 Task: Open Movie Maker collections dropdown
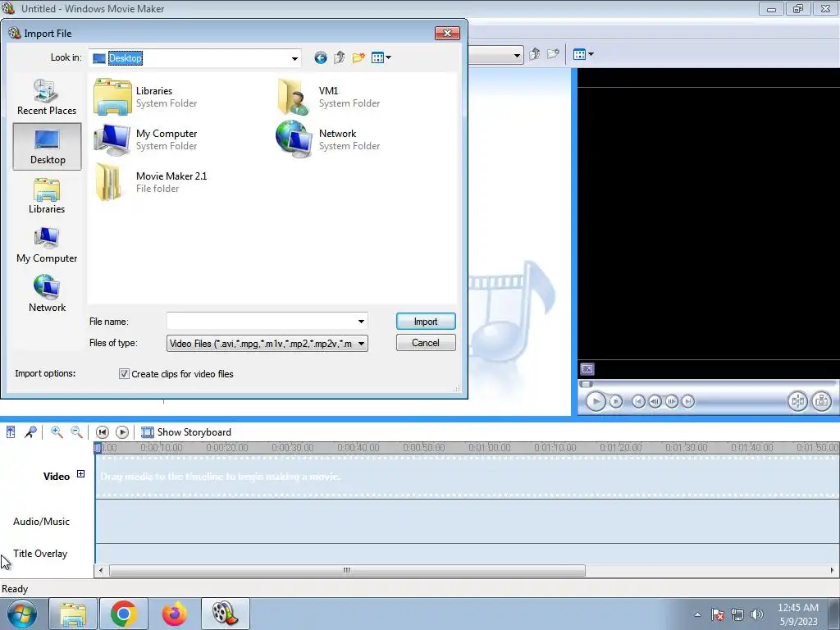pyautogui.click(x=517, y=55)
